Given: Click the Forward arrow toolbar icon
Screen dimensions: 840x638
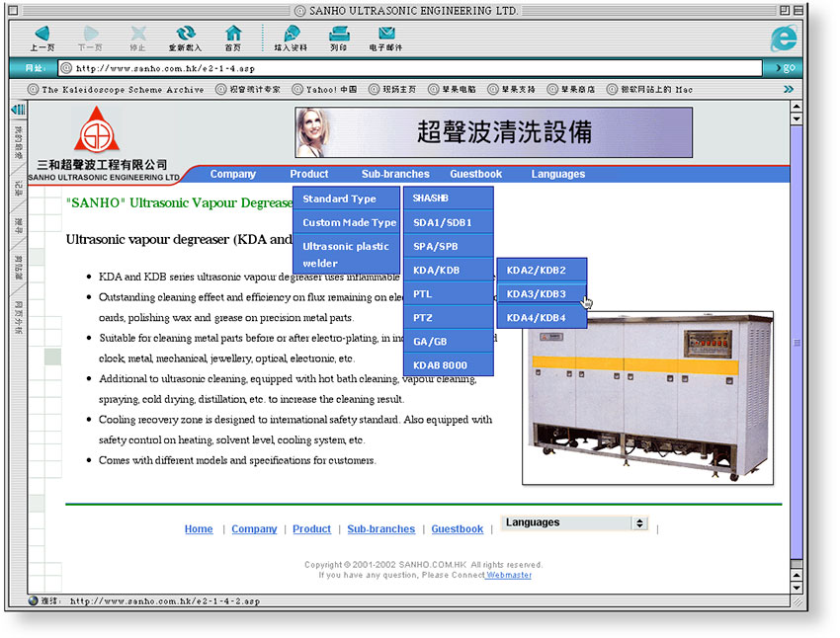Looking at the screenshot, I should pyautogui.click(x=91, y=34).
